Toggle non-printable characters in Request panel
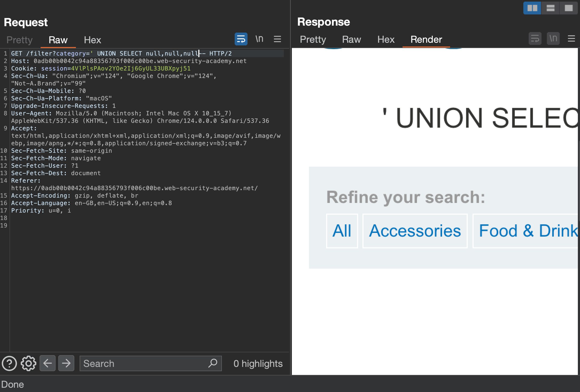 pyautogui.click(x=259, y=39)
